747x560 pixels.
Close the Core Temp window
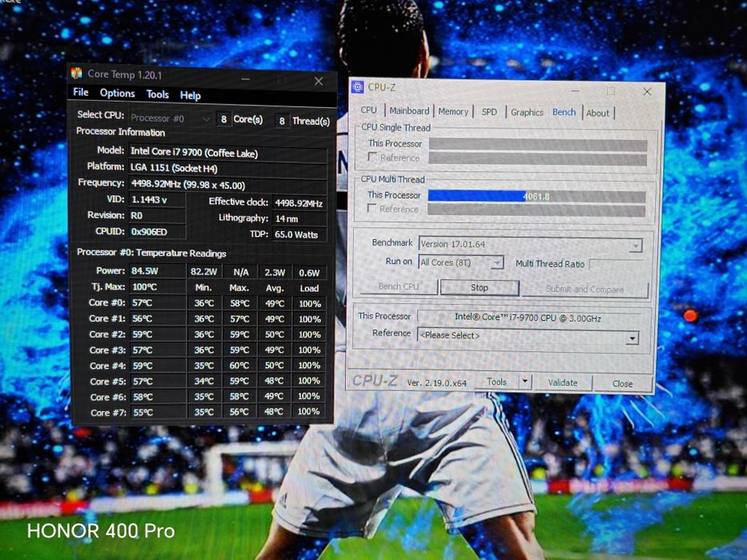click(x=319, y=82)
